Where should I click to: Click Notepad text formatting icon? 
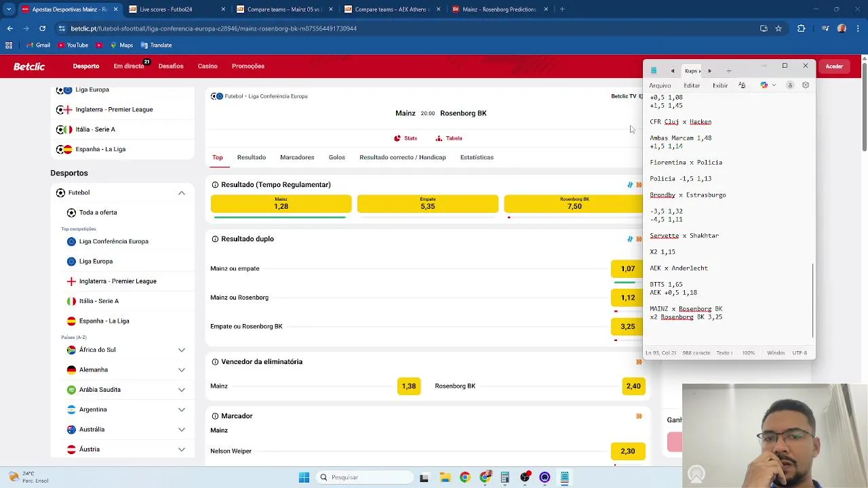(742, 85)
